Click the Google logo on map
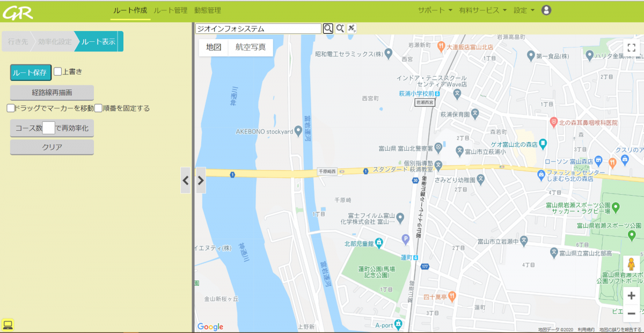This screenshot has width=644, height=333. (x=210, y=327)
